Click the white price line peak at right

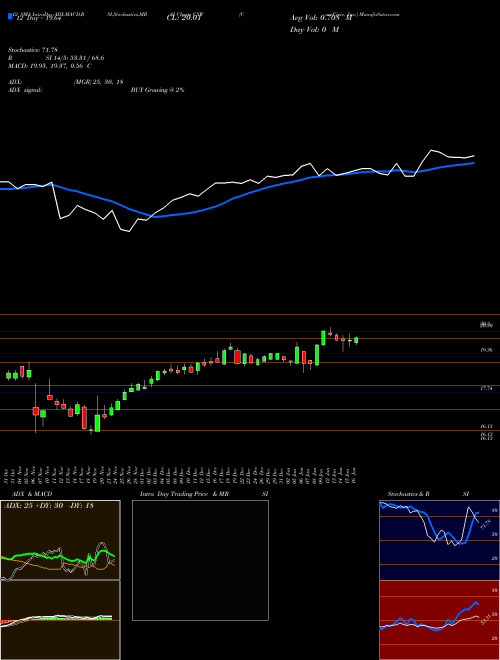(x=431, y=150)
